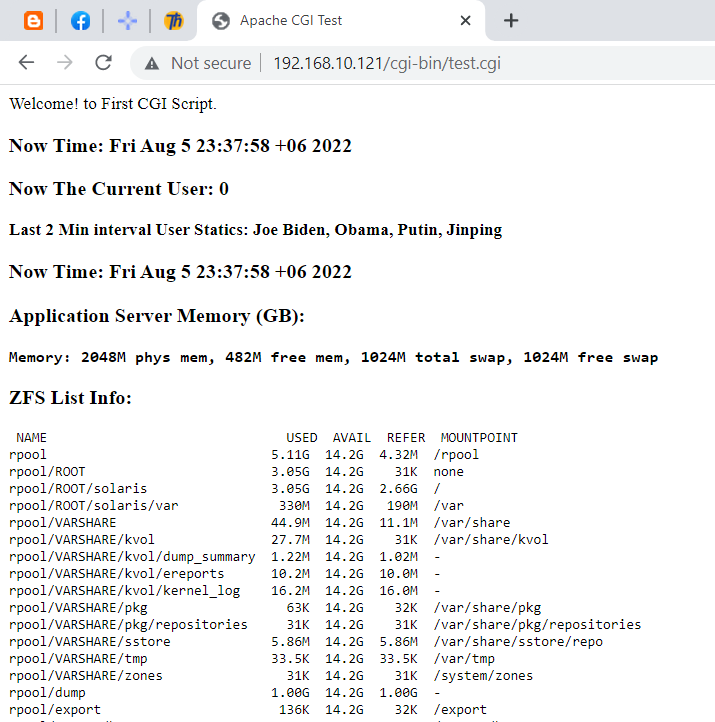This screenshot has width=715, height=722.
Task: Click '/var/share/sstore/repo' mountpoint
Action: point(518,642)
